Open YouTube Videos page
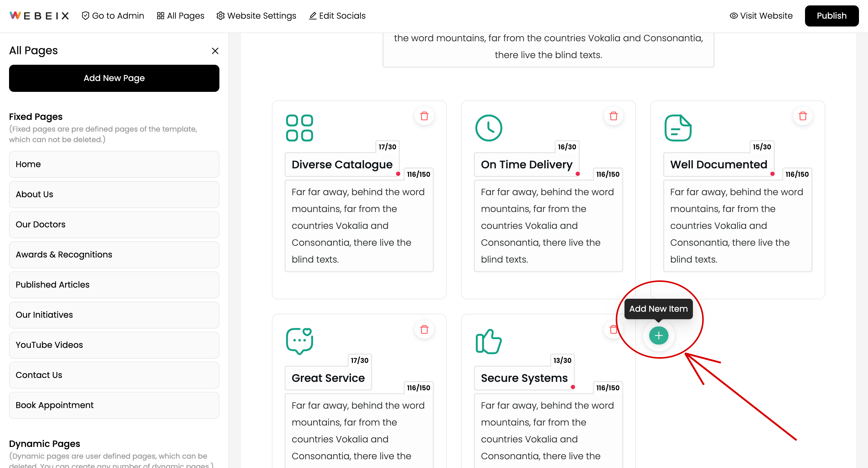Image resolution: width=868 pixels, height=468 pixels. [x=114, y=345]
